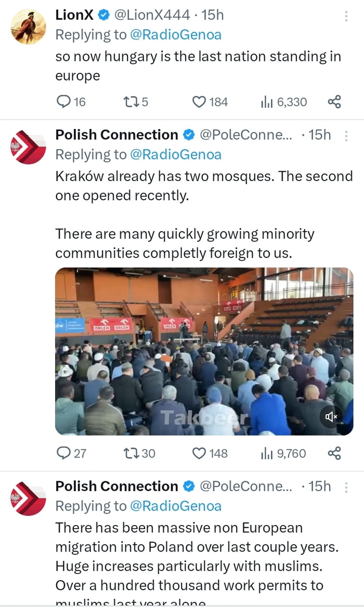Like LionX's tweet with heart icon

click(x=200, y=101)
